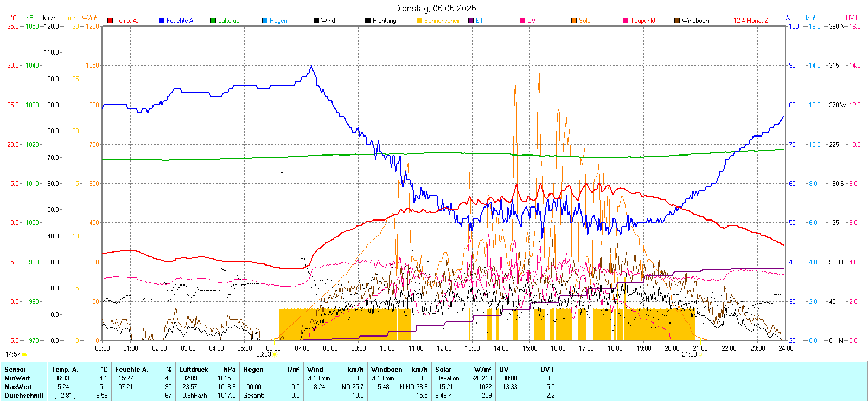Select the Luftdruck column header in table
The image size is (868, 401).
point(194,370)
